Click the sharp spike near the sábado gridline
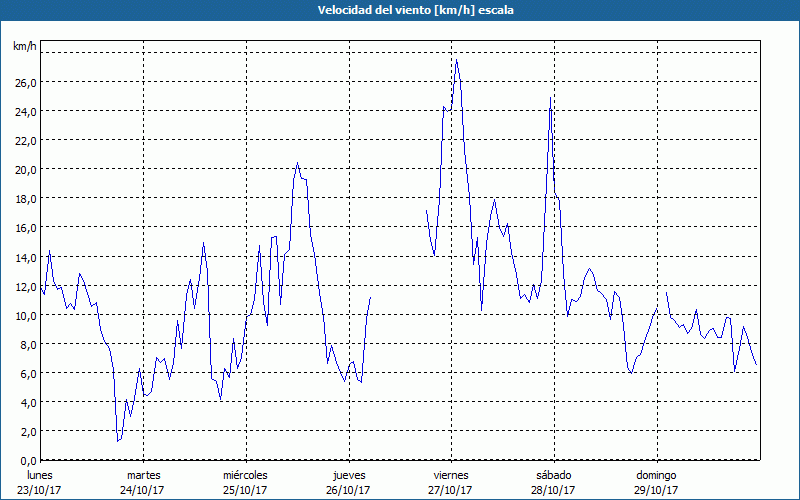Viewport: 800px width, 500px height. tap(550, 98)
